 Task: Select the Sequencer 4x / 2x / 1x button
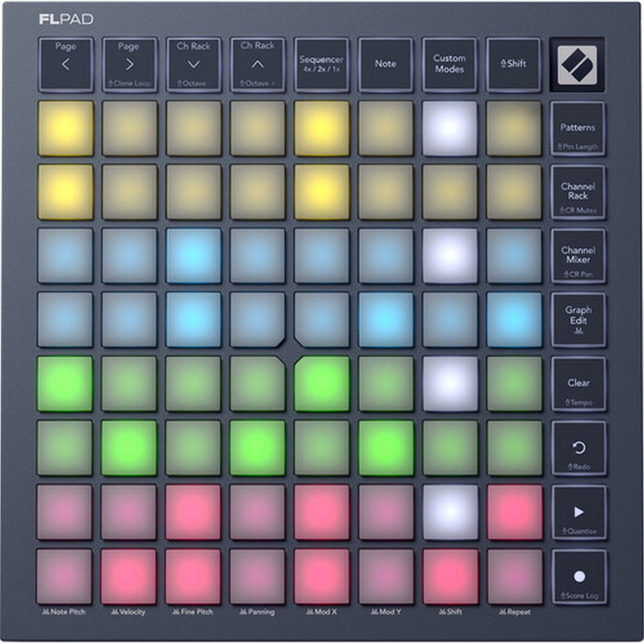tap(321, 64)
